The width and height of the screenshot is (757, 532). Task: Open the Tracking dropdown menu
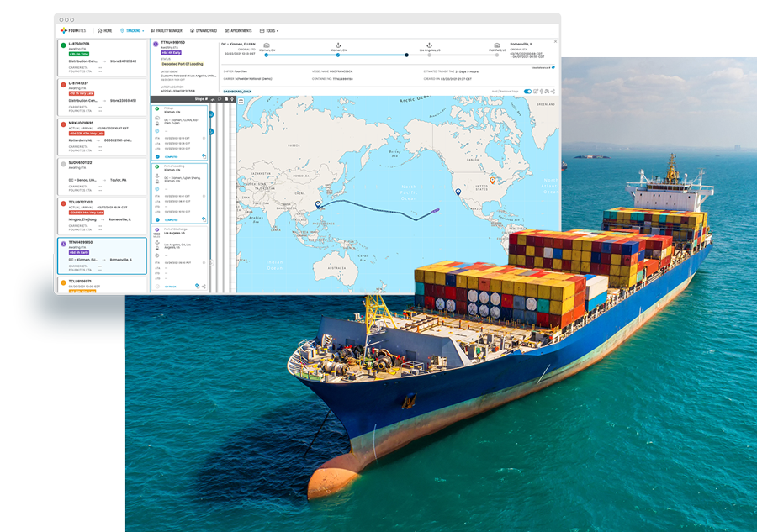[x=132, y=30]
